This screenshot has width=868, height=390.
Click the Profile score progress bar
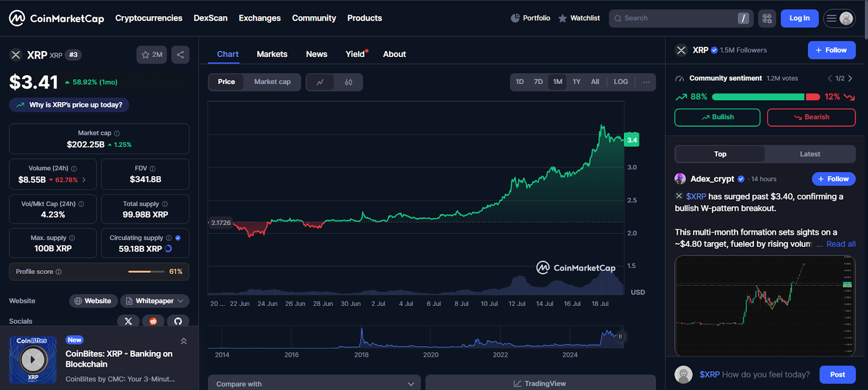tap(146, 272)
